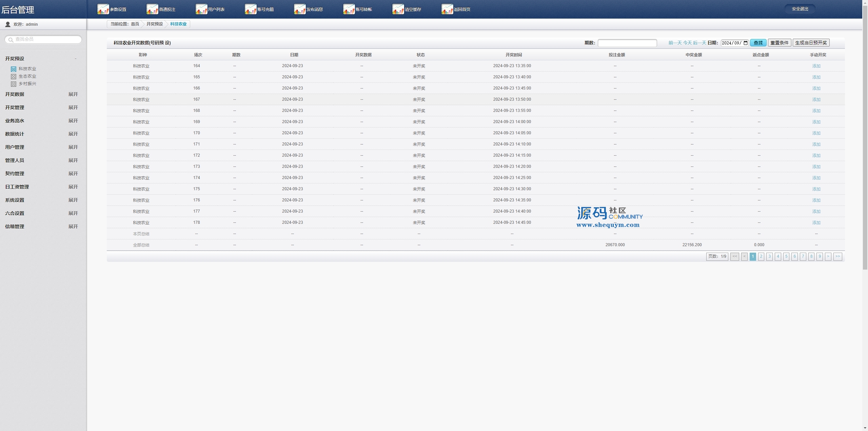Select 科技农业 in sidebar tree
This screenshot has height=431, width=868.
[x=27, y=69]
